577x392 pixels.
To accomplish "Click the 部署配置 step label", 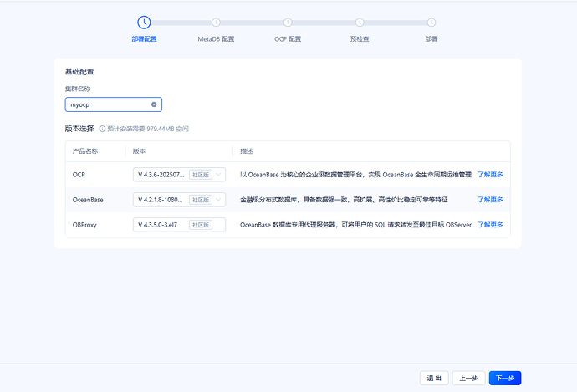I will (x=144, y=39).
